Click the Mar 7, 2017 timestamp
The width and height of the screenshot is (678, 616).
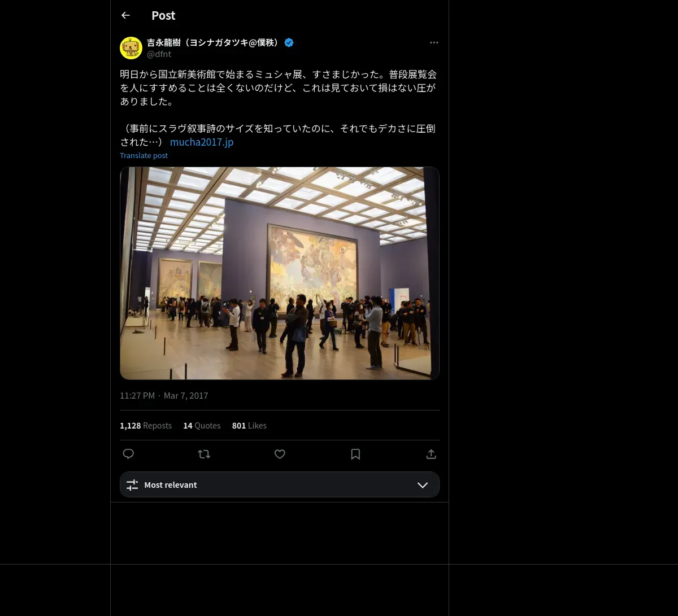(186, 396)
